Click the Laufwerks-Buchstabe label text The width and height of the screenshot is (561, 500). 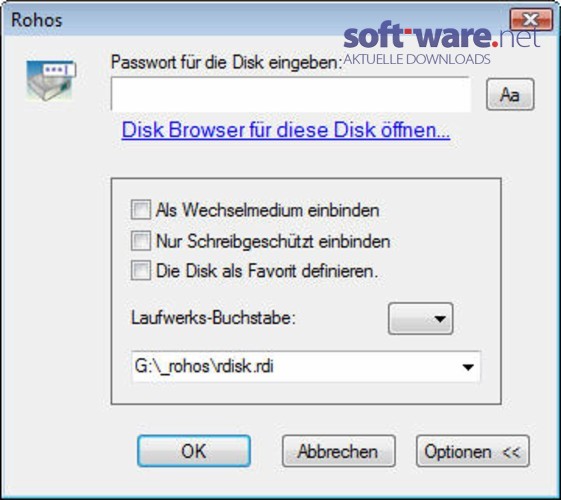[214, 317]
